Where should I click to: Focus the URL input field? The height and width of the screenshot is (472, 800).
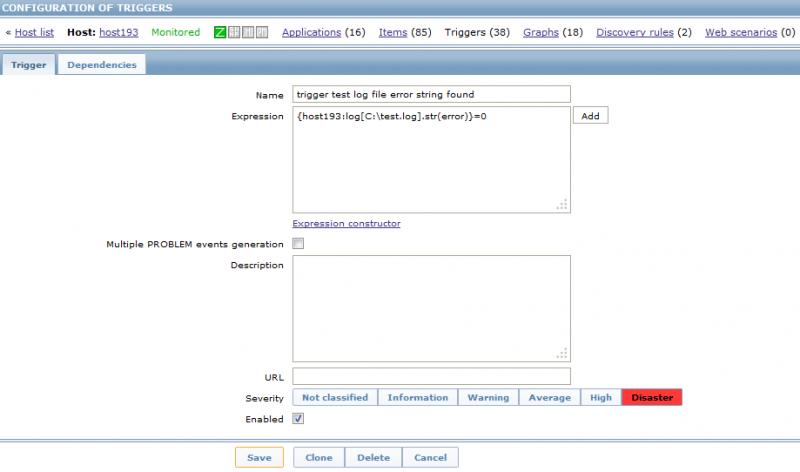tap(431, 377)
